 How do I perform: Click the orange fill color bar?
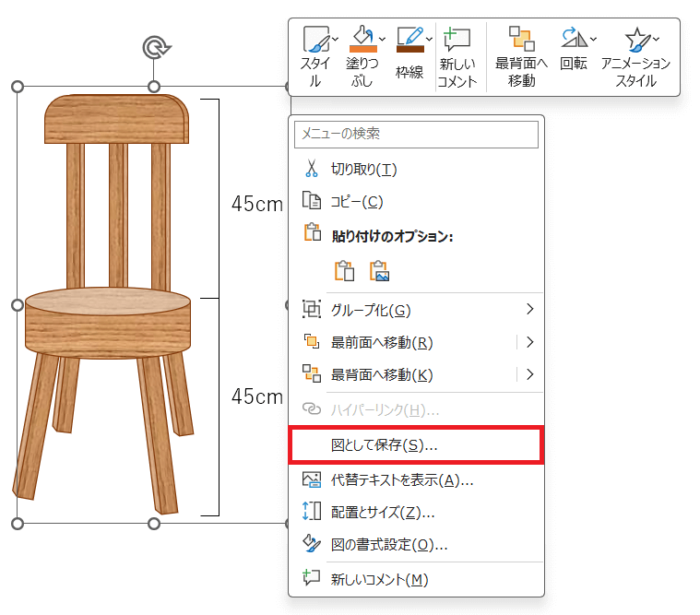point(363,49)
